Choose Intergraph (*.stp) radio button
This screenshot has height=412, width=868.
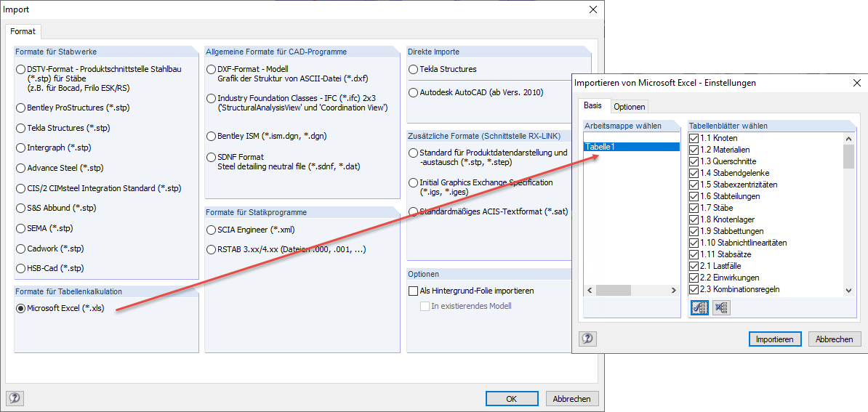point(21,148)
